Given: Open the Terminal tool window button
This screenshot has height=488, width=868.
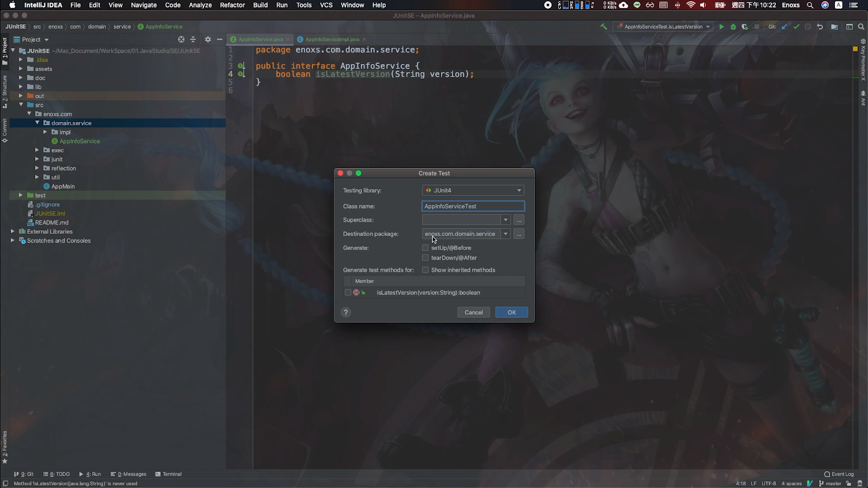Looking at the screenshot, I should coord(168,474).
